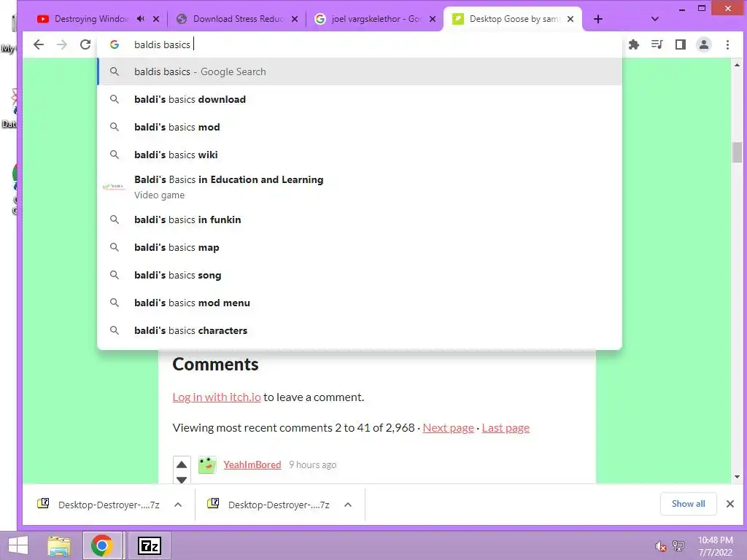This screenshot has height=560, width=747.
Task: Switch to the Download Stress Reducer tab
Action: (x=239, y=19)
